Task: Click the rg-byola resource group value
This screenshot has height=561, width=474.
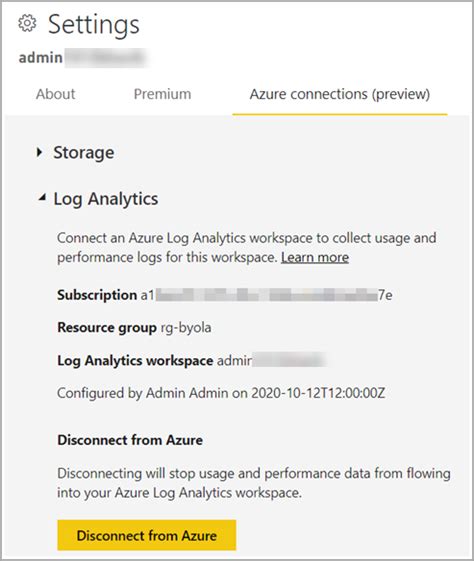Action: click(x=186, y=328)
